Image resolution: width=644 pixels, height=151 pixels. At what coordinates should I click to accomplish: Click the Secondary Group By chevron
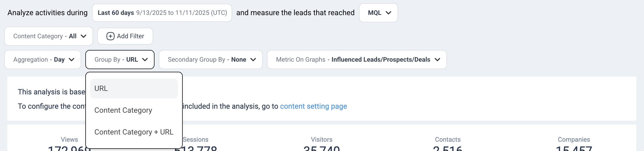[x=253, y=60]
